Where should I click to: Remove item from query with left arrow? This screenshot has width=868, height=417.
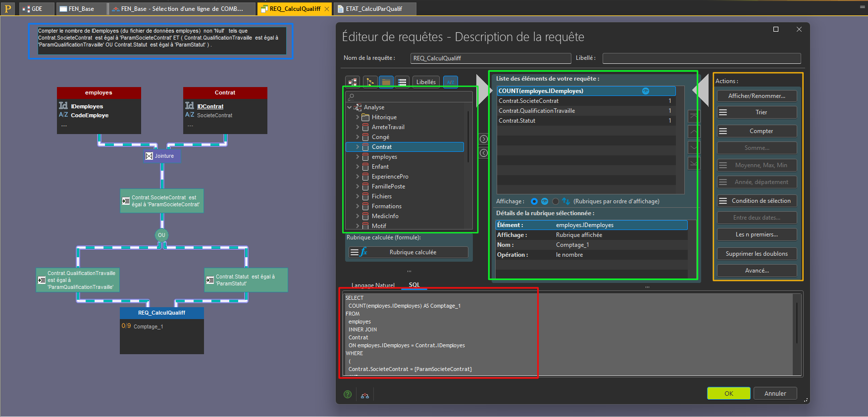(x=484, y=153)
